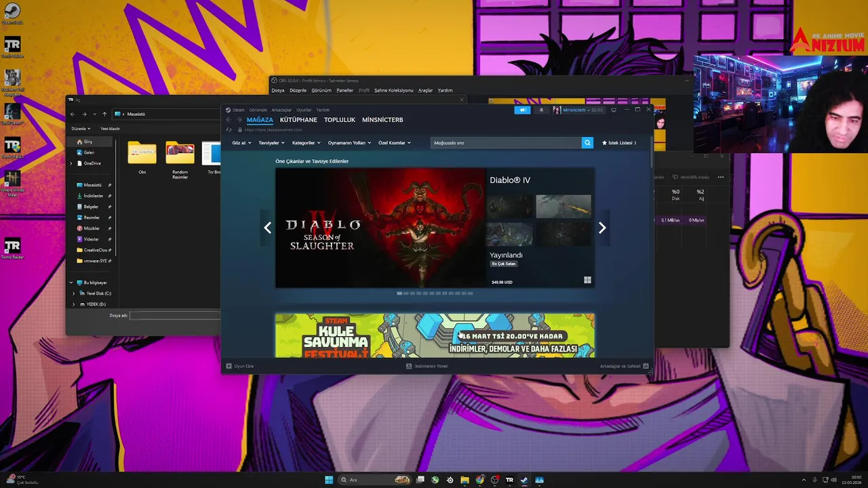This screenshot has width=868, height=488.
Task: Select Masaüstü in file dialog sidebar
Action: coord(92,185)
